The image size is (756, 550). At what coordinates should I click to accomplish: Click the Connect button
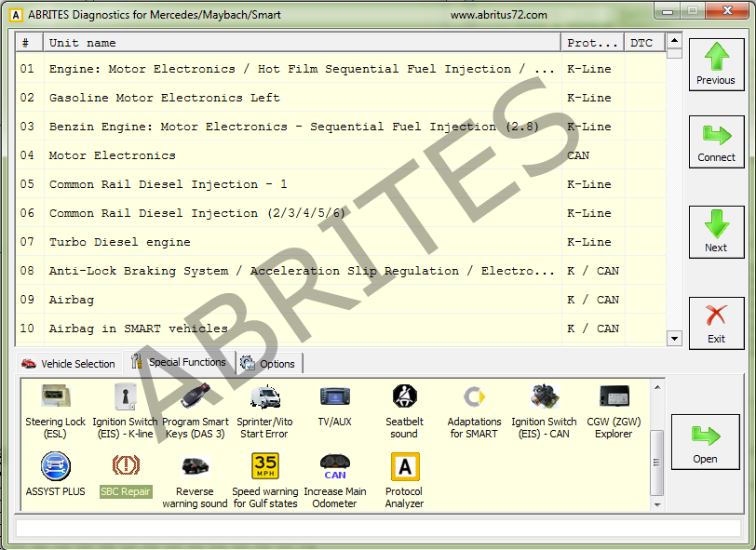[716, 141]
